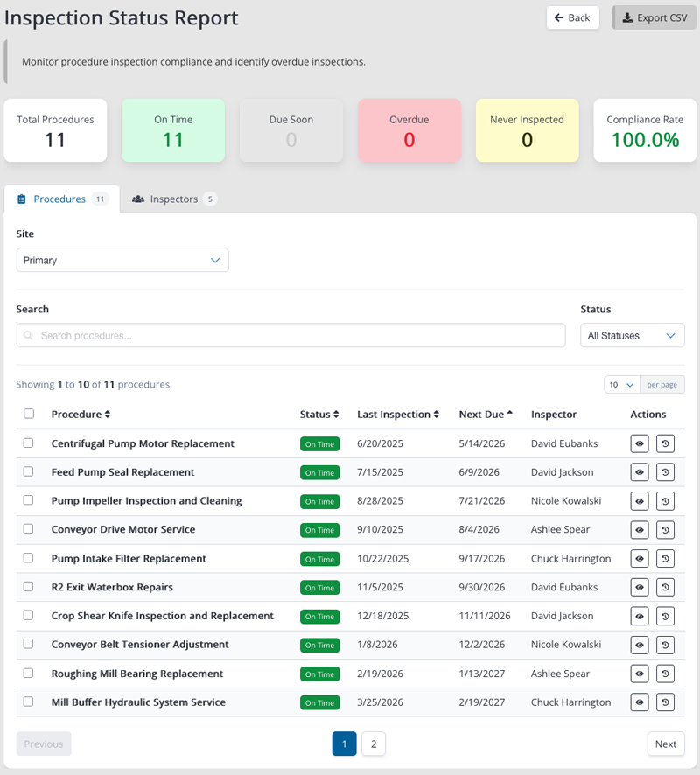Viewport: 700px width, 775px height.
Task: View details for Conveyor Belt Tensioner Adjustment
Action: 640,645
